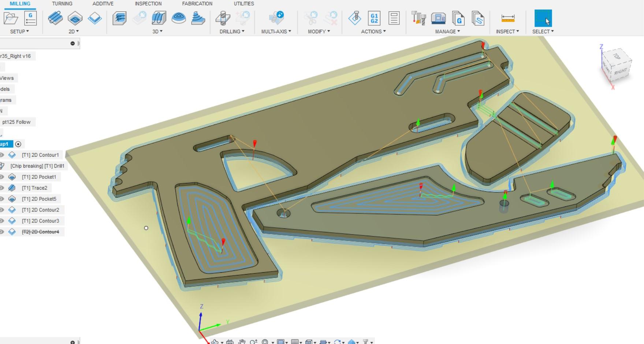Switch to the INSPECTION tab
644x344 pixels.
pos(148,4)
